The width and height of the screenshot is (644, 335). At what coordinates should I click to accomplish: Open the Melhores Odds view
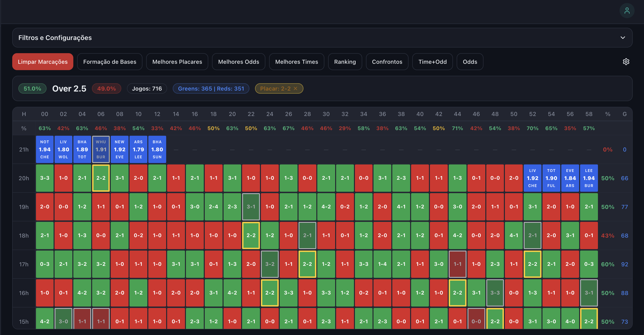click(239, 62)
